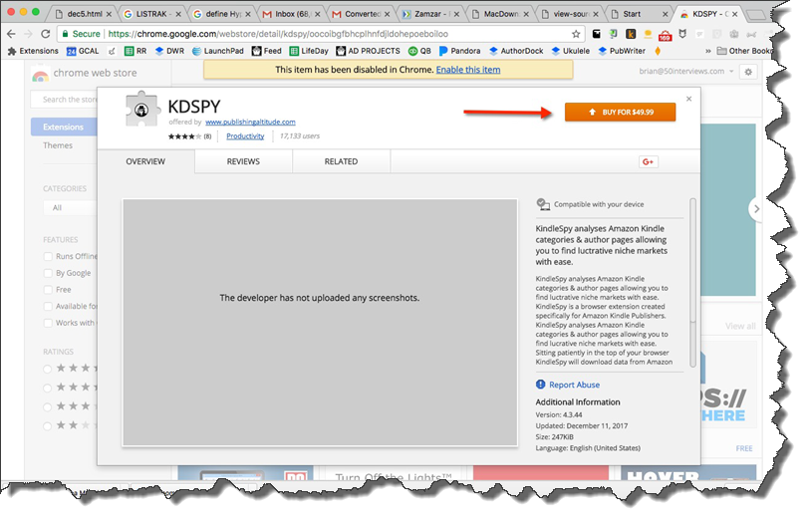Select the three-star rating radio button
The height and width of the screenshot is (522, 812).
47,407
